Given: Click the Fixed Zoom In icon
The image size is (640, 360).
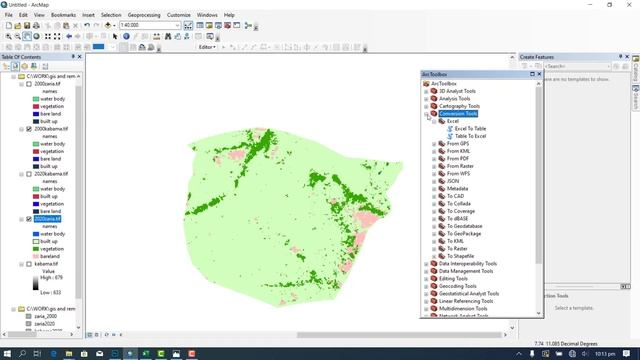Looking at the screenshot, I should click(48, 37).
